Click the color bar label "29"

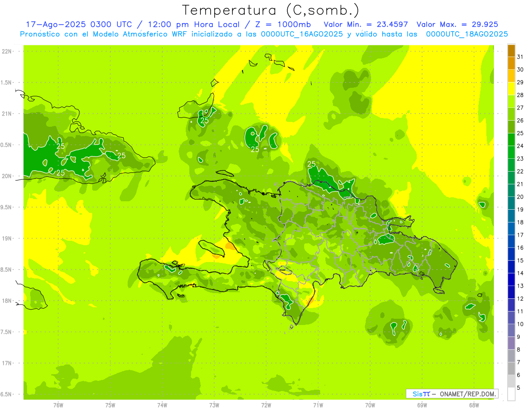pos(520,82)
